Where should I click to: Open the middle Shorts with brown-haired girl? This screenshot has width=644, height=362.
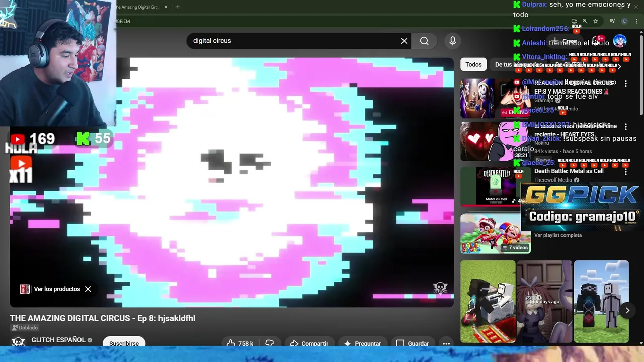coord(544,302)
